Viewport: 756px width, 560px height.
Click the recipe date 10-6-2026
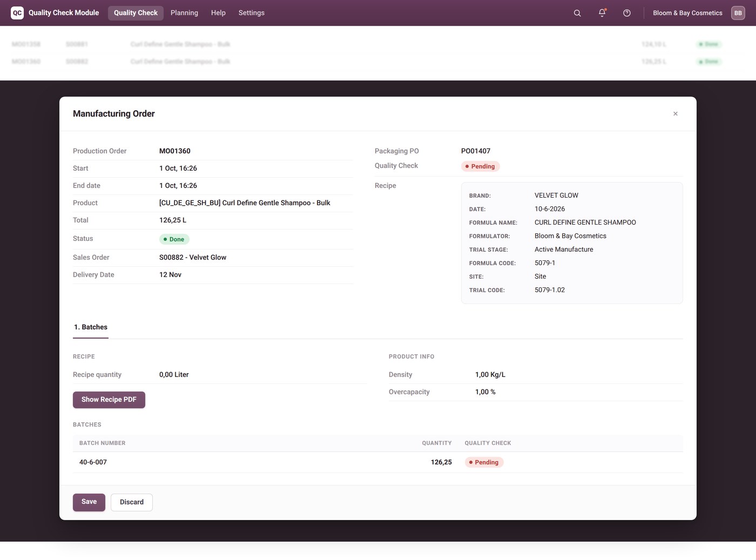[x=550, y=209]
